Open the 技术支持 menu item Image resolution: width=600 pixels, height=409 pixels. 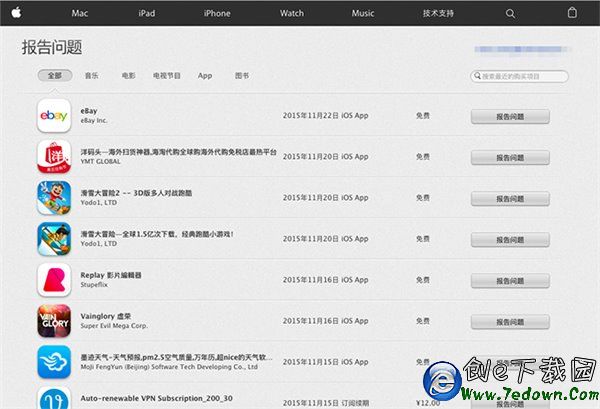point(438,13)
